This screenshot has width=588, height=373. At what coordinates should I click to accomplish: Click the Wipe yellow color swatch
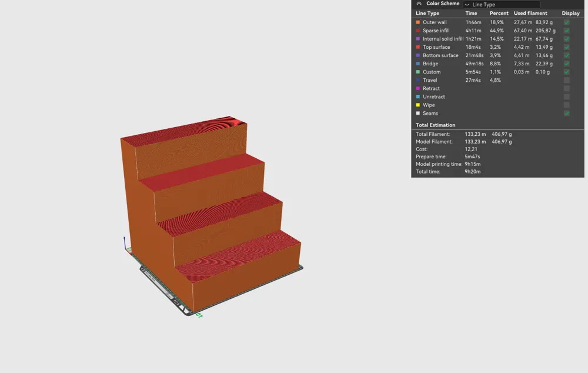[x=418, y=105]
